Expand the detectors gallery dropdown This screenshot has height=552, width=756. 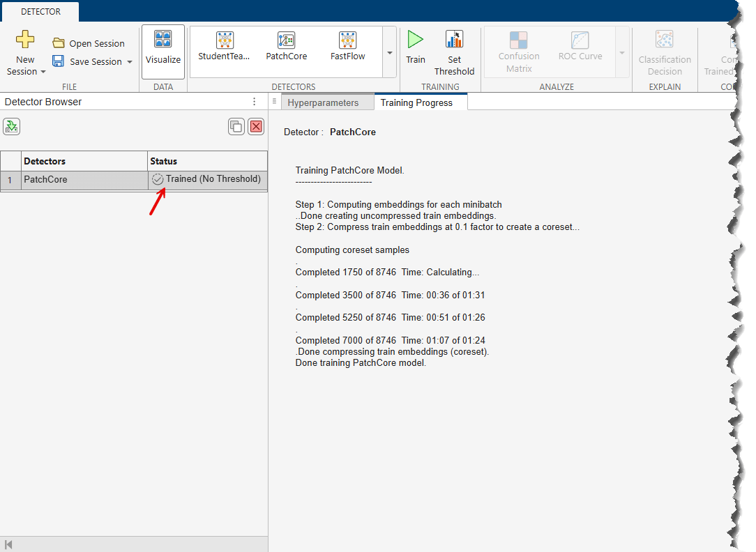click(390, 52)
